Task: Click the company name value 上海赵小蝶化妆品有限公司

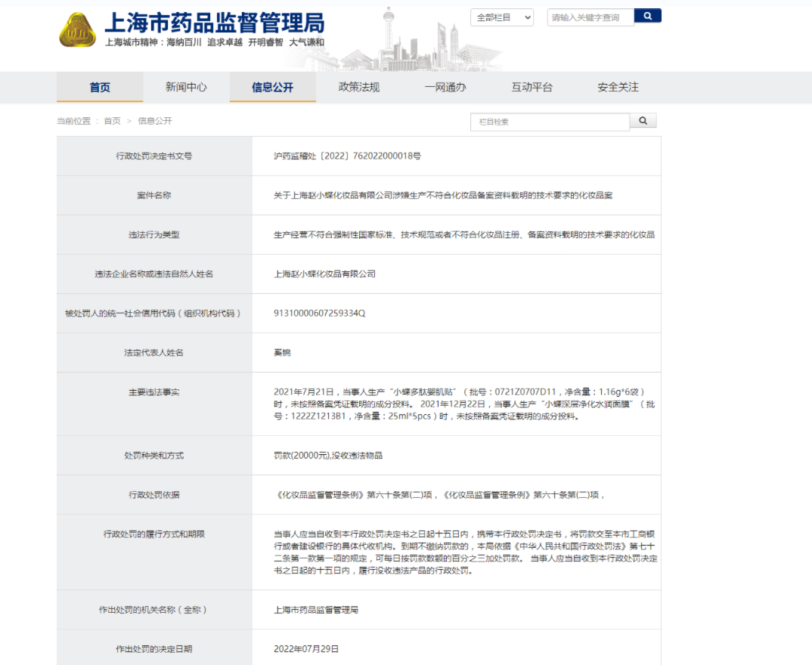Action: point(324,274)
